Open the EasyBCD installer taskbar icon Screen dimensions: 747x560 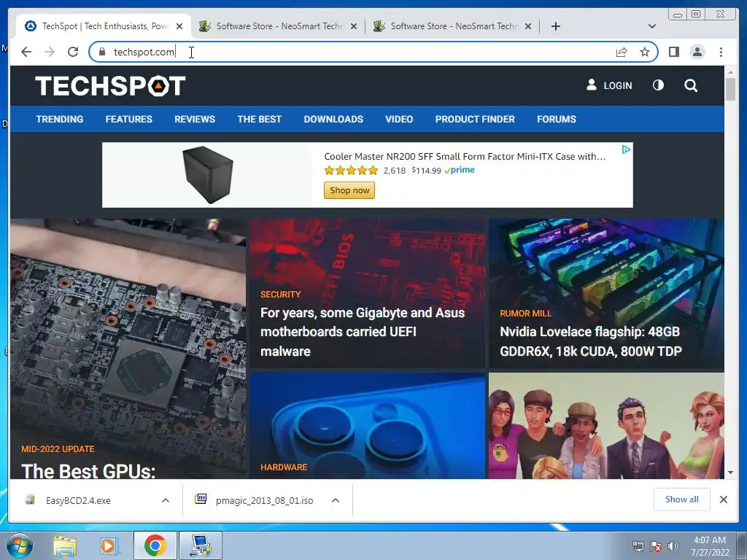pyautogui.click(x=201, y=545)
